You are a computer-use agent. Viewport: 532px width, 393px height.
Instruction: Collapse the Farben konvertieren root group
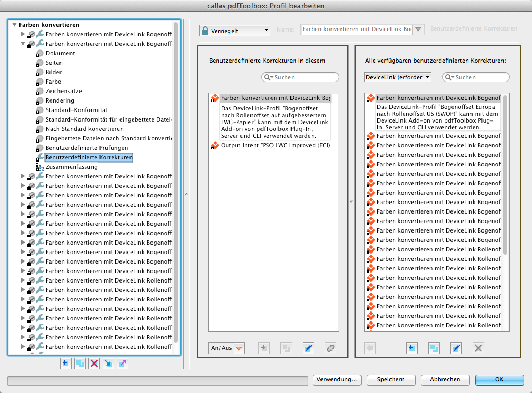[x=14, y=25]
